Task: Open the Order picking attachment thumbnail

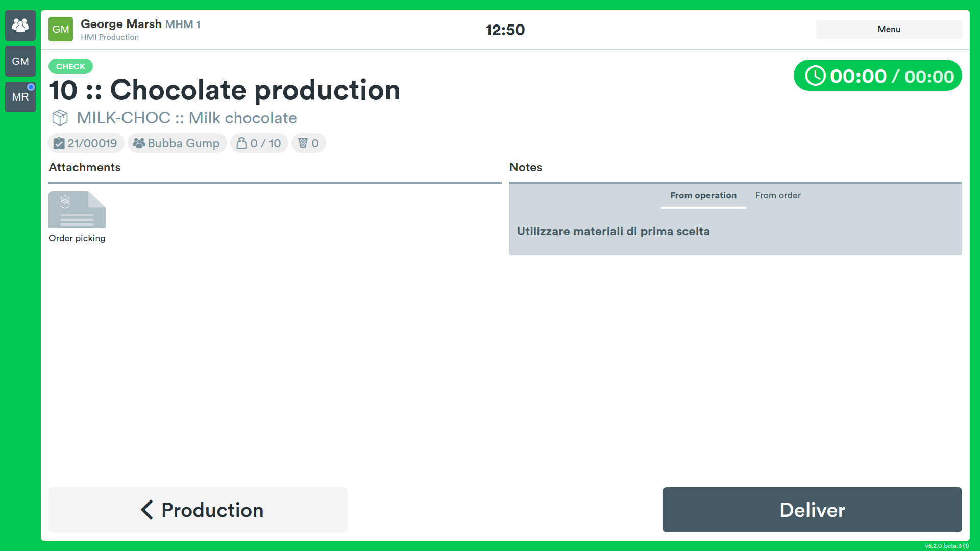Action: [77, 210]
